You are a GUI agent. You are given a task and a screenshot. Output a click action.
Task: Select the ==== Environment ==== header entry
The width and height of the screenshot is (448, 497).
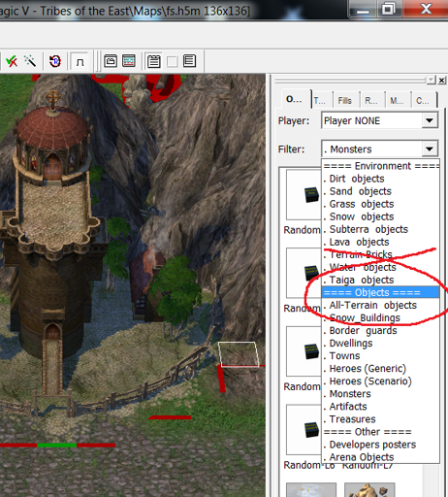tap(380, 166)
